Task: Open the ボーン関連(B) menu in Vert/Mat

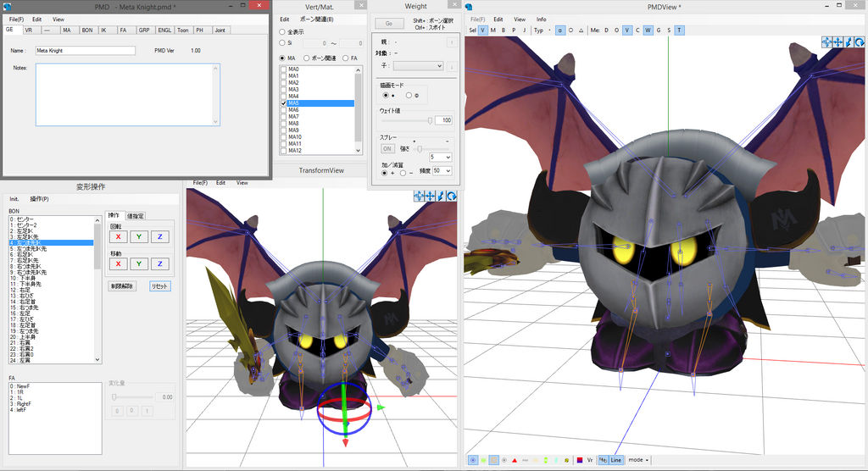Action: [x=317, y=19]
